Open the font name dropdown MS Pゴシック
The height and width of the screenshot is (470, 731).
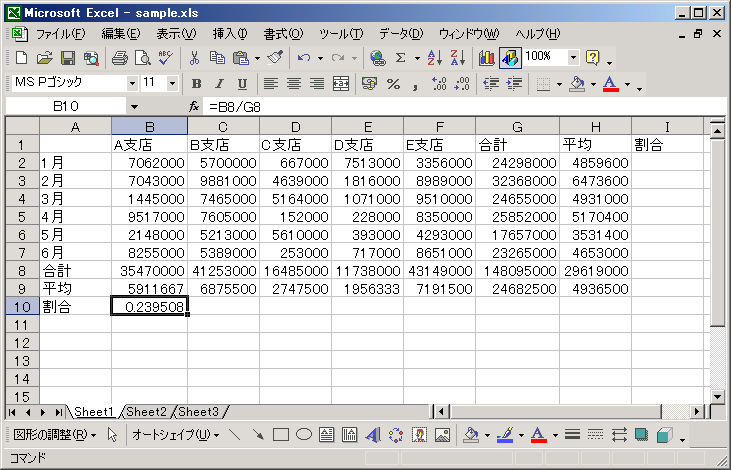tap(132, 83)
